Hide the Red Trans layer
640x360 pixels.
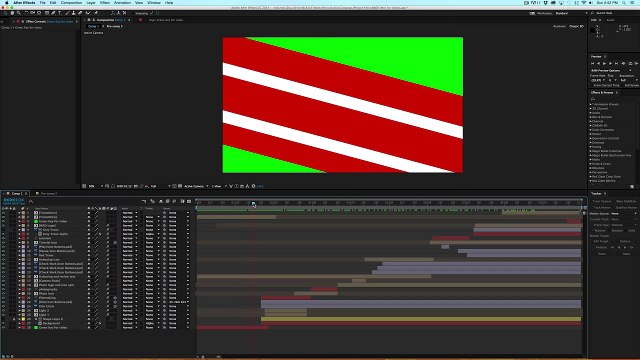point(4,255)
